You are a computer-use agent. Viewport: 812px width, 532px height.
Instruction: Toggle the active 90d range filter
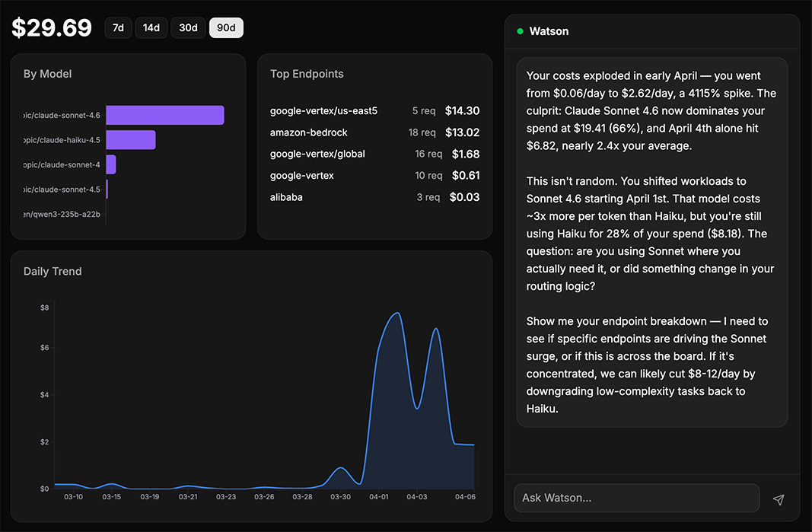coord(226,27)
